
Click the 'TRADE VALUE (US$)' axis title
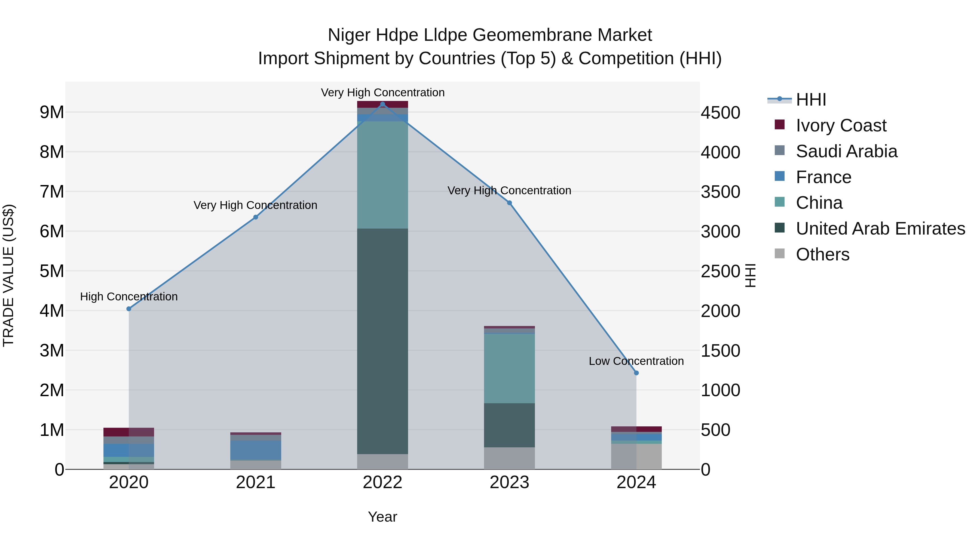click(x=8, y=275)
